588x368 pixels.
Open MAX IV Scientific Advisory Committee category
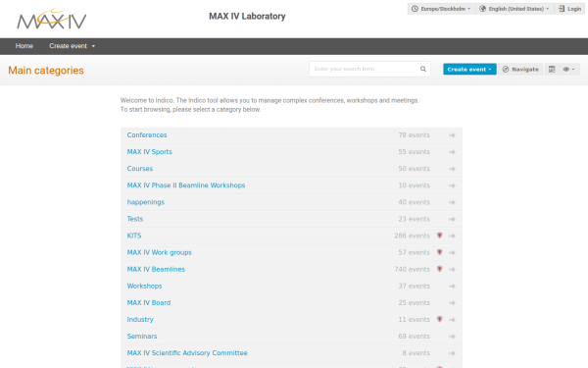(187, 353)
